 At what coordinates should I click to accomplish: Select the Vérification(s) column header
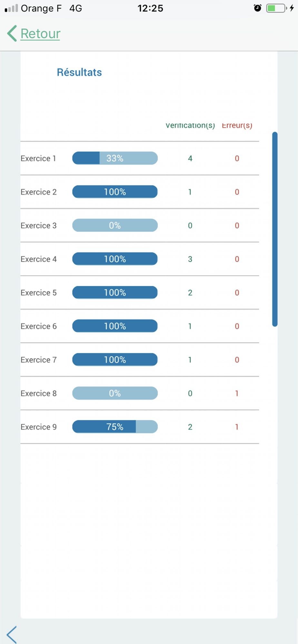point(190,125)
